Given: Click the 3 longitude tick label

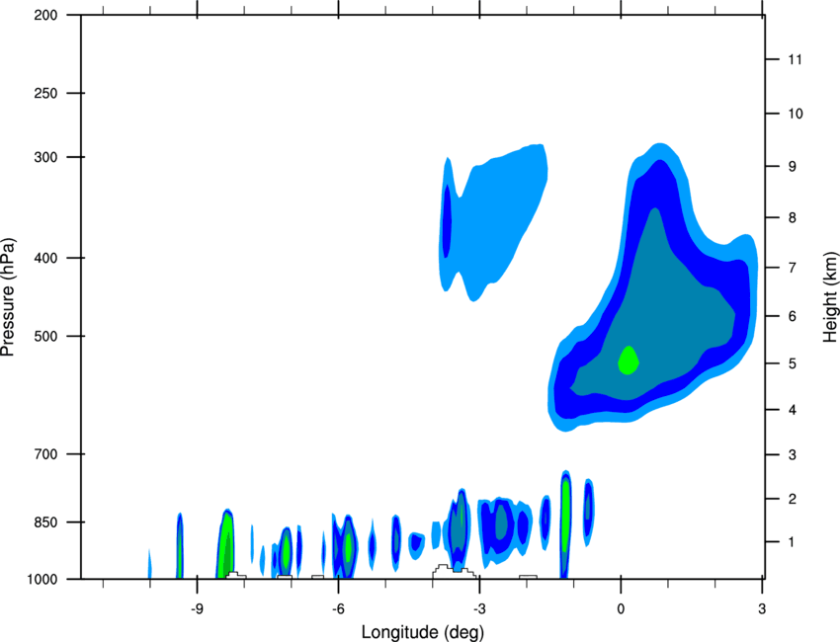Looking at the screenshot, I should pos(762,609).
